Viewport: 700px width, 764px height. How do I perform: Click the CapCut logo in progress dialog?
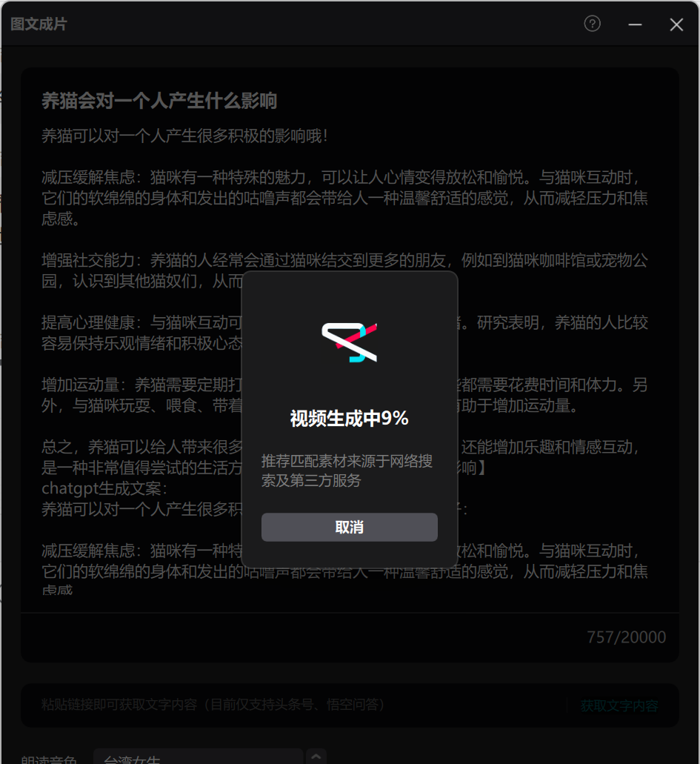(350, 342)
